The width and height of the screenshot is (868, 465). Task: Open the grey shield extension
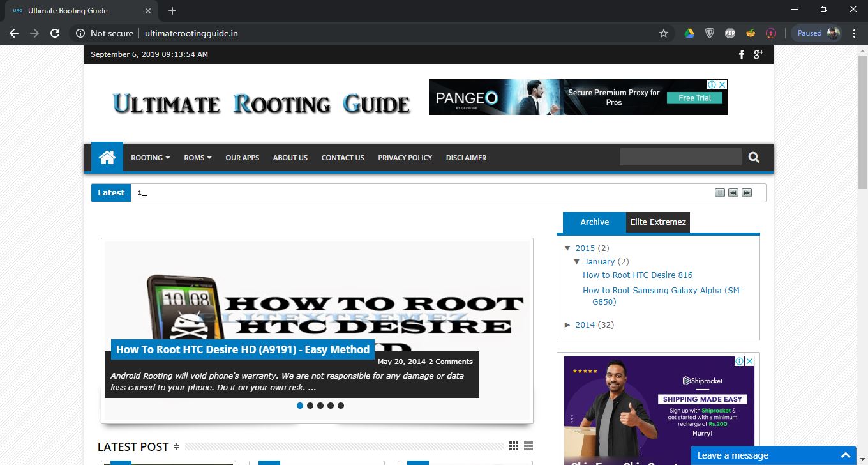tap(710, 33)
